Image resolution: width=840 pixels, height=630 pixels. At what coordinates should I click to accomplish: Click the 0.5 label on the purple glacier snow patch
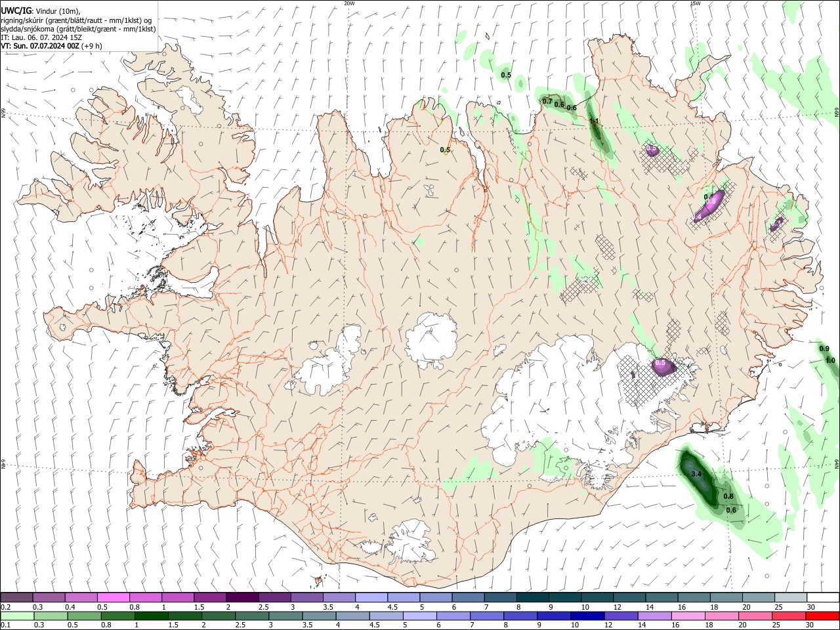661,363
